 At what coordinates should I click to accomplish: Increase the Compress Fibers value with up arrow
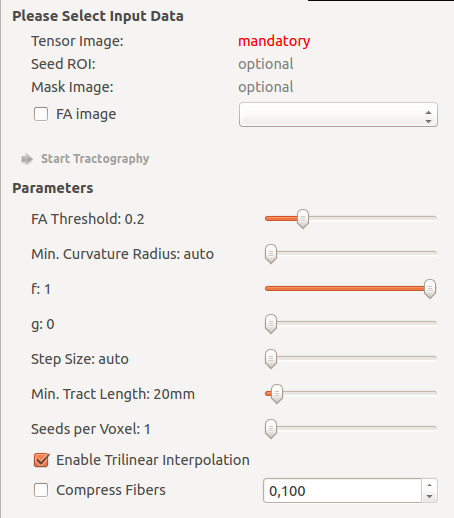(429, 485)
